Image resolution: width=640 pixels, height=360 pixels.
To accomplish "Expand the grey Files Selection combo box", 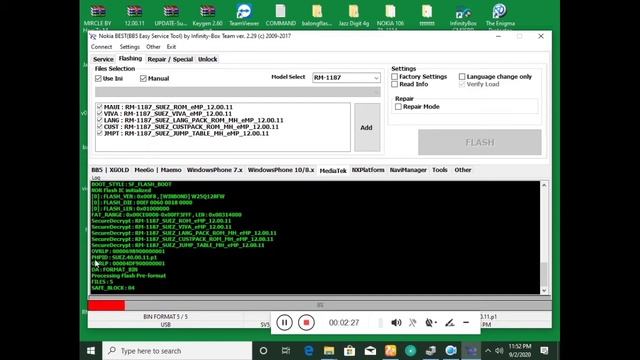I will [238, 92].
